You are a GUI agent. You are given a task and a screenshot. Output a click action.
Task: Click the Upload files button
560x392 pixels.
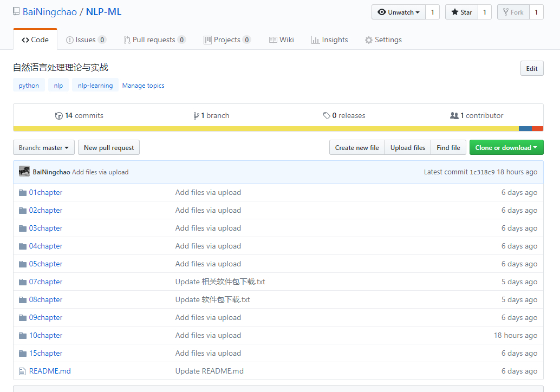coord(408,147)
